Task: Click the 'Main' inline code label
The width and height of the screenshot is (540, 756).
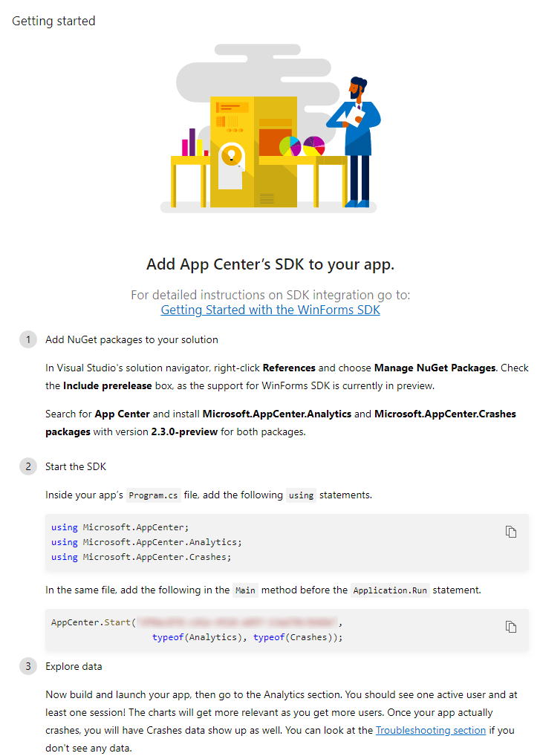Action: point(245,590)
